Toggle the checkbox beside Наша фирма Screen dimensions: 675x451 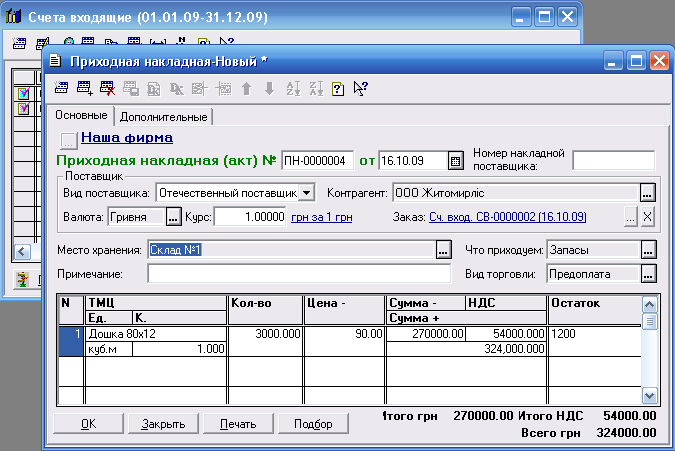[68, 139]
